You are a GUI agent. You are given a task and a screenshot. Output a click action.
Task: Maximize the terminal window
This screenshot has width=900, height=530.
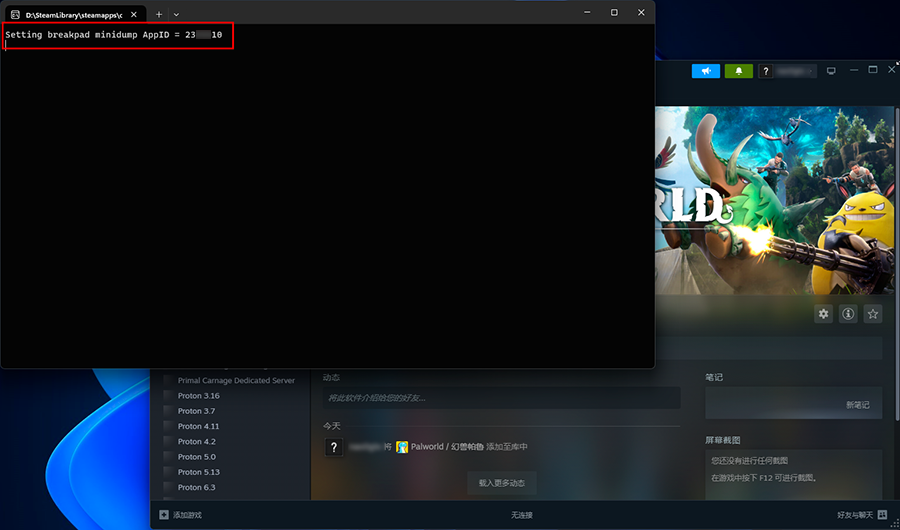(x=614, y=12)
